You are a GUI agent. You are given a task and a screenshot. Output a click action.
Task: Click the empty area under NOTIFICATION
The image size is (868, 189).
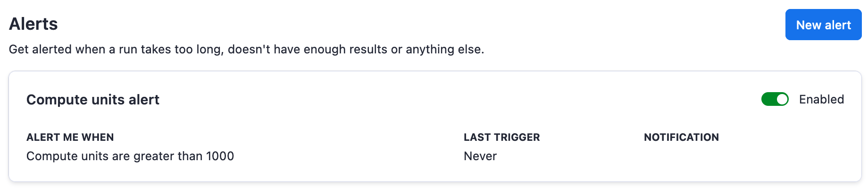(681, 156)
